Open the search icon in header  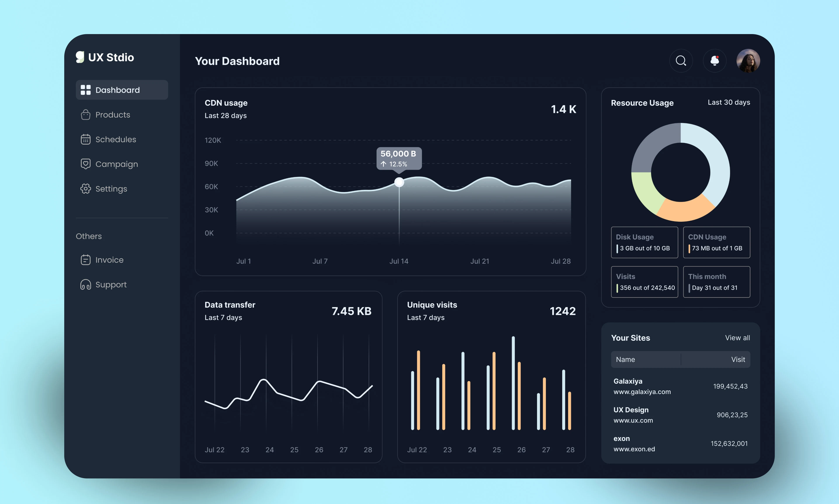(x=681, y=61)
